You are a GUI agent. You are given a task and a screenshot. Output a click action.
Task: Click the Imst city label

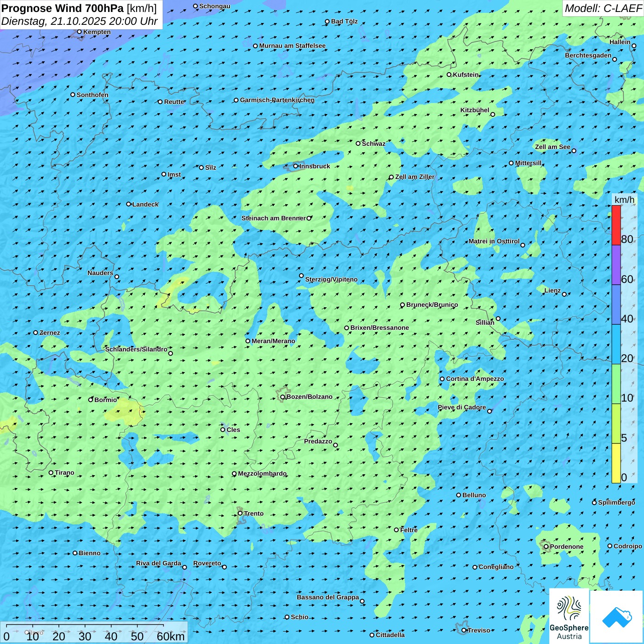click(174, 174)
